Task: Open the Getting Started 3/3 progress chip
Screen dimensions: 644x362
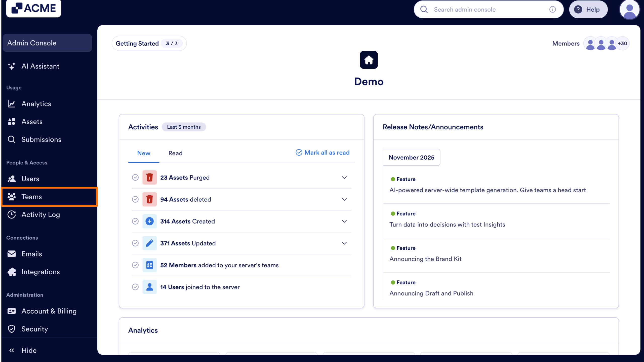Action: point(149,43)
